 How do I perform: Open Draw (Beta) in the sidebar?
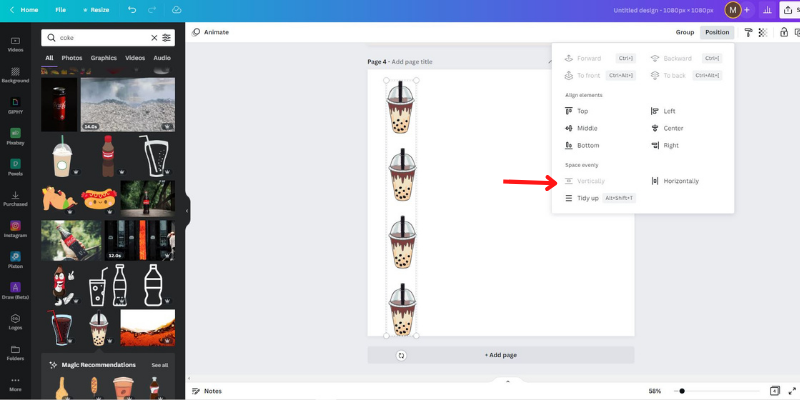(x=15, y=291)
